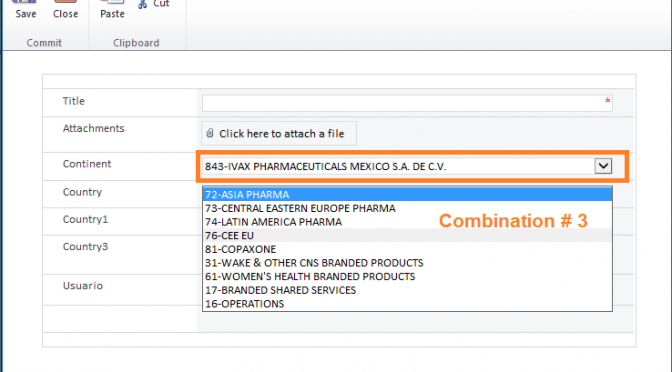672x372 pixels.
Task: Click the Save ribbon button
Action: (x=26, y=10)
